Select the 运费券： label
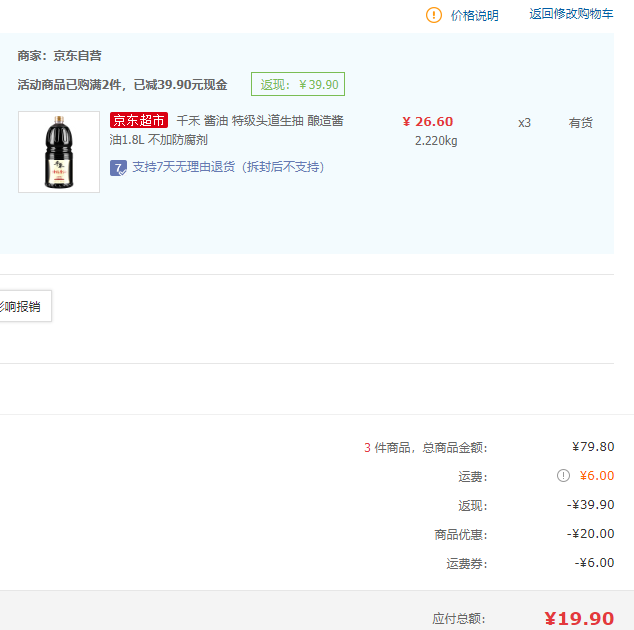 pos(467,564)
